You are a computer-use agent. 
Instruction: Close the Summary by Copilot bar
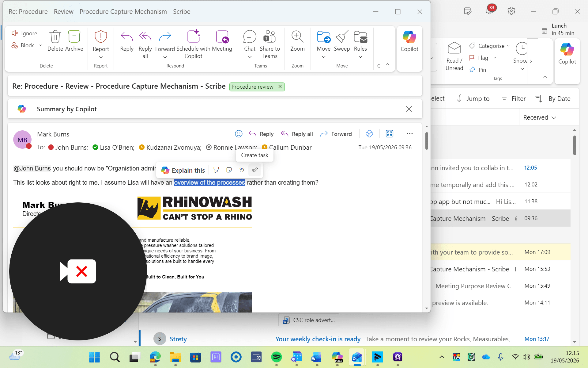point(409,109)
